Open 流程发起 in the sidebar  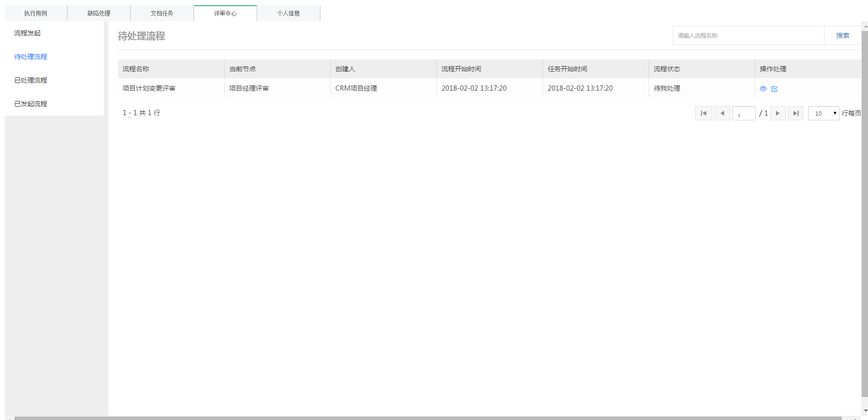[x=27, y=33]
